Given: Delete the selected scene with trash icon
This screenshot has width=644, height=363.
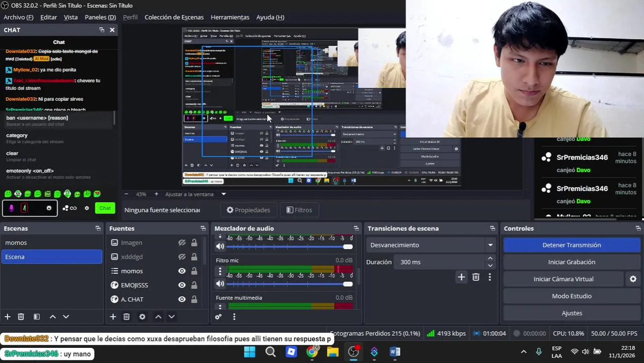Looking at the screenshot, I should coord(21,317).
